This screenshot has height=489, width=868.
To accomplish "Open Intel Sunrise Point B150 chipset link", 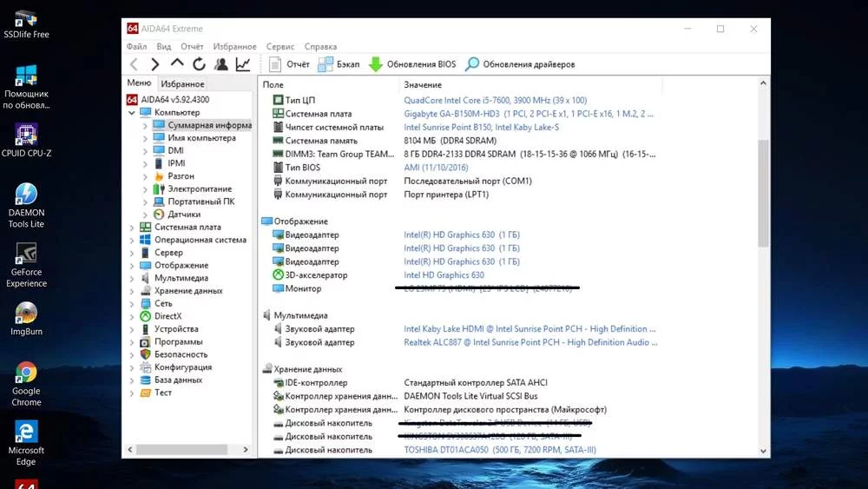I will (481, 127).
